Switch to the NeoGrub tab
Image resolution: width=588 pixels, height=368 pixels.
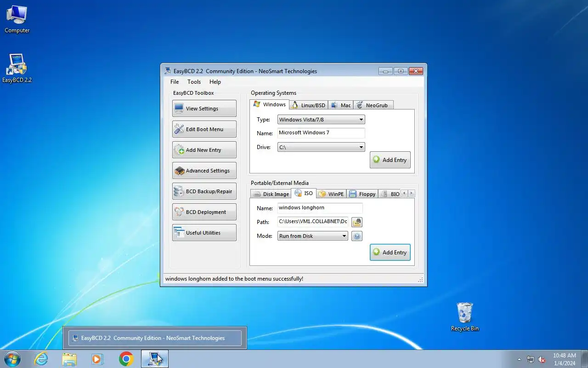click(373, 105)
